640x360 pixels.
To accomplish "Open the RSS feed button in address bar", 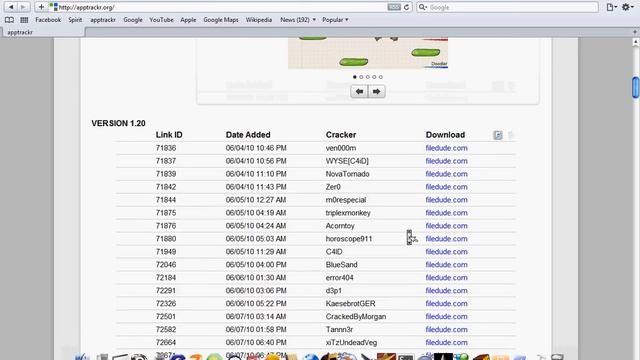I will pos(394,7).
